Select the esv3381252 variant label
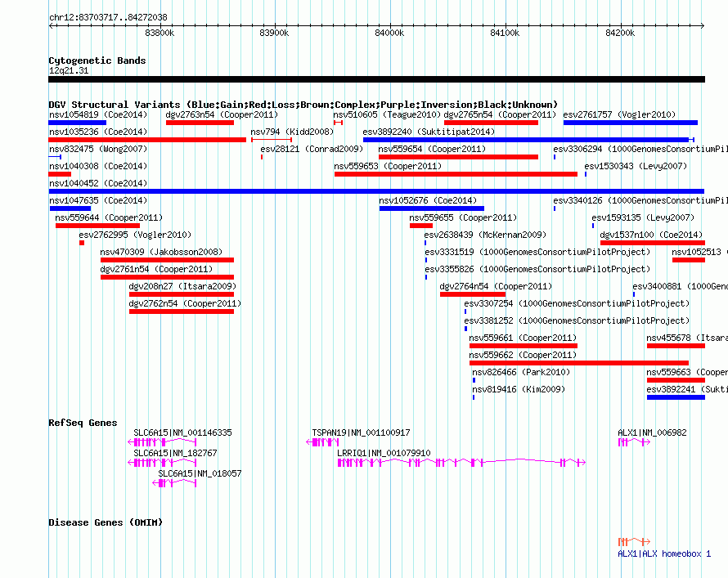Screen dimensions: 728x578 pyautogui.click(x=577, y=320)
